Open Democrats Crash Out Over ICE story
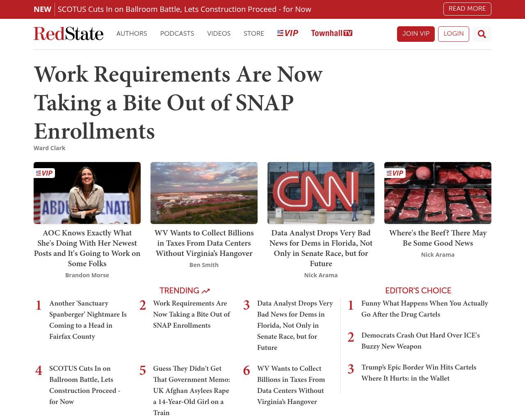Image resolution: width=525 pixels, height=420 pixels. tap(420, 341)
